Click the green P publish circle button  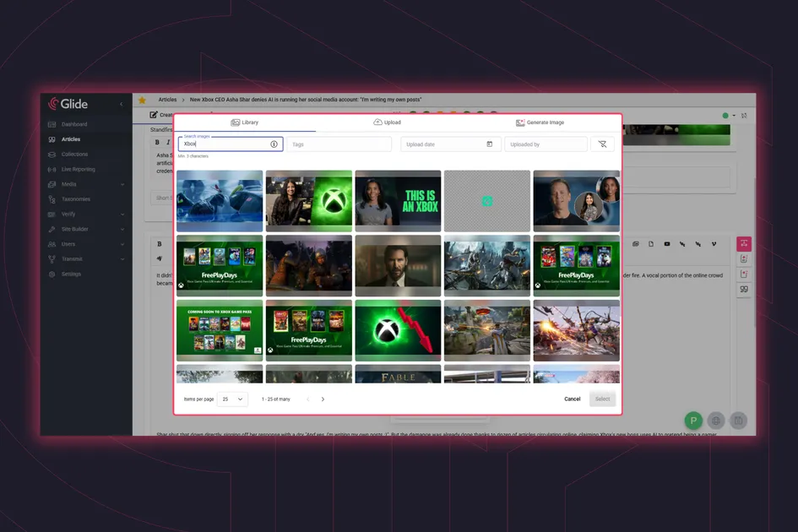(692, 421)
